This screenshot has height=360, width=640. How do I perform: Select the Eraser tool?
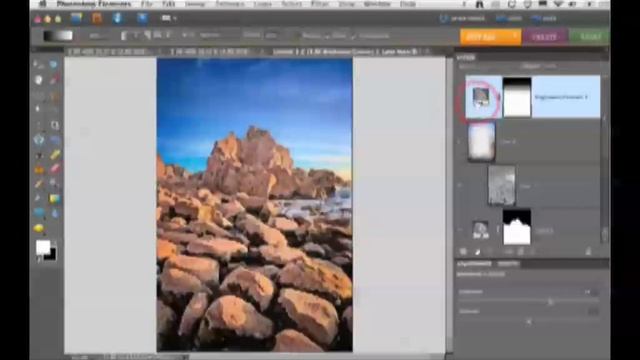pos(54,169)
